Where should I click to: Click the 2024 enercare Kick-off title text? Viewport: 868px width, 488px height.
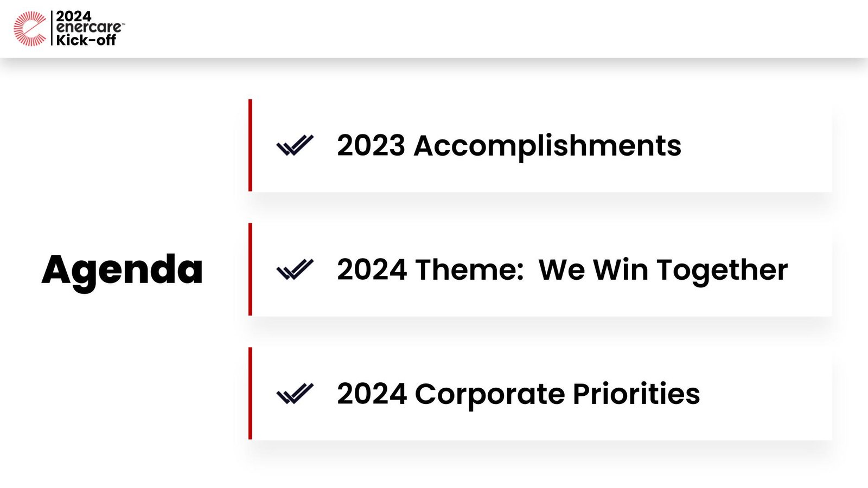coord(90,28)
